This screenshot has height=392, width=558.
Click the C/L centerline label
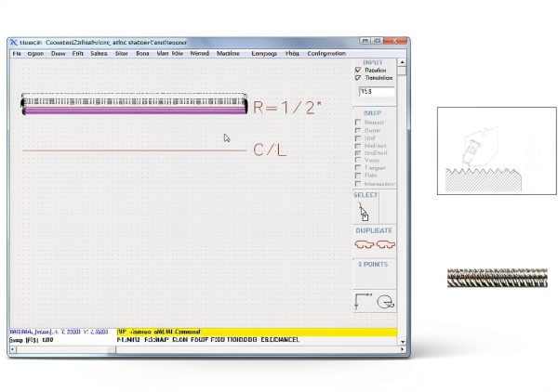coord(270,150)
